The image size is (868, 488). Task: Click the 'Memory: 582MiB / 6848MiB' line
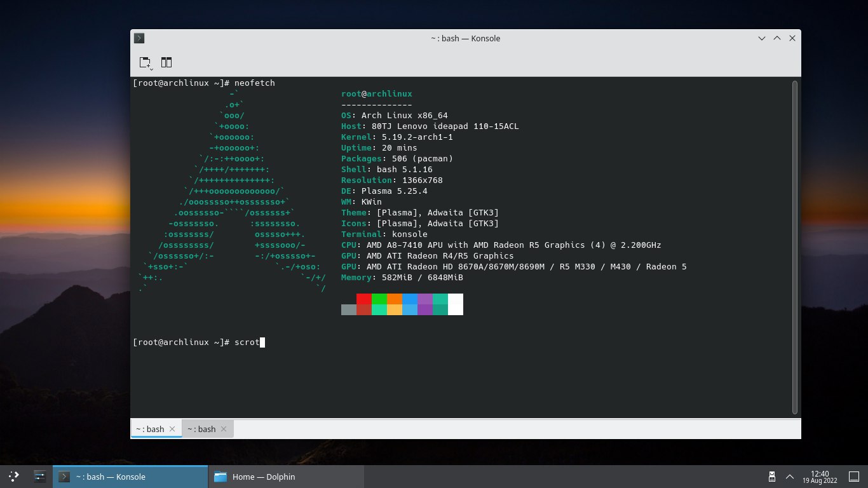[x=402, y=278]
